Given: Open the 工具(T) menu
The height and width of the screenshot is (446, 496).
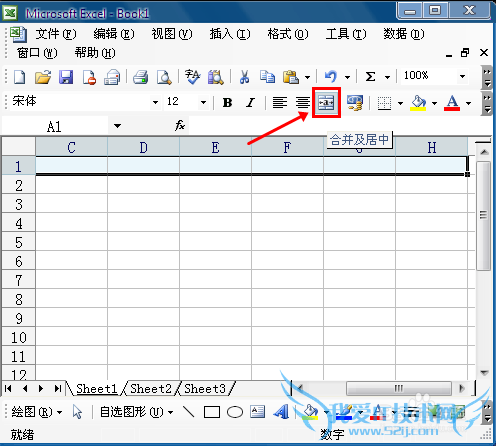Looking at the screenshot, I should 346,34.
